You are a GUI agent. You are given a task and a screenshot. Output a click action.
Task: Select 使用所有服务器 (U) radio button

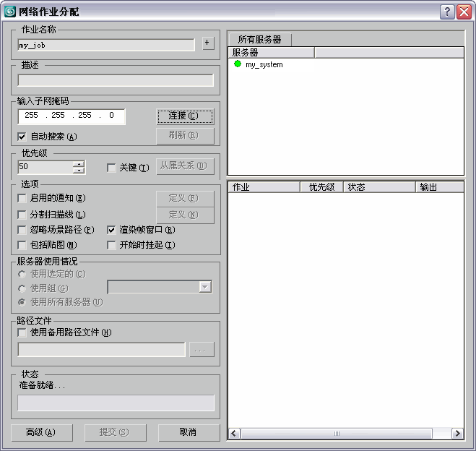tap(22, 302)
